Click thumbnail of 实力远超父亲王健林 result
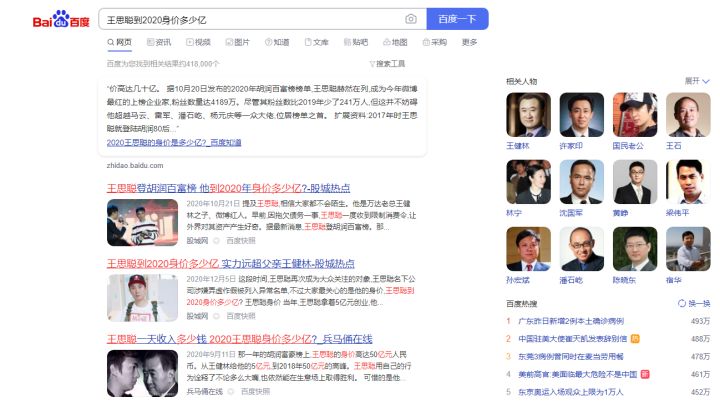This screenshot has height=402, width=720. 142,298
